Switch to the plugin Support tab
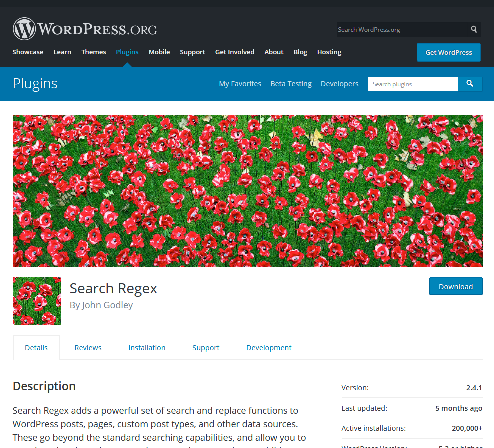 206,348
